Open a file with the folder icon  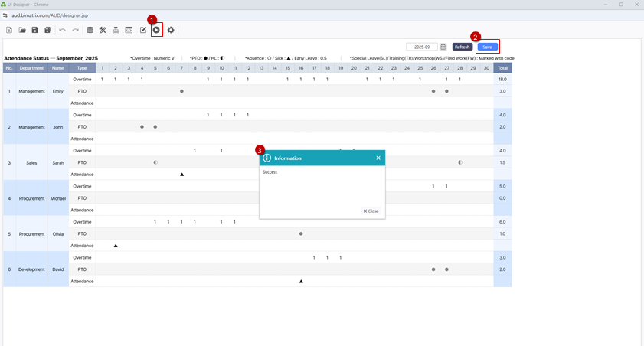22,30
